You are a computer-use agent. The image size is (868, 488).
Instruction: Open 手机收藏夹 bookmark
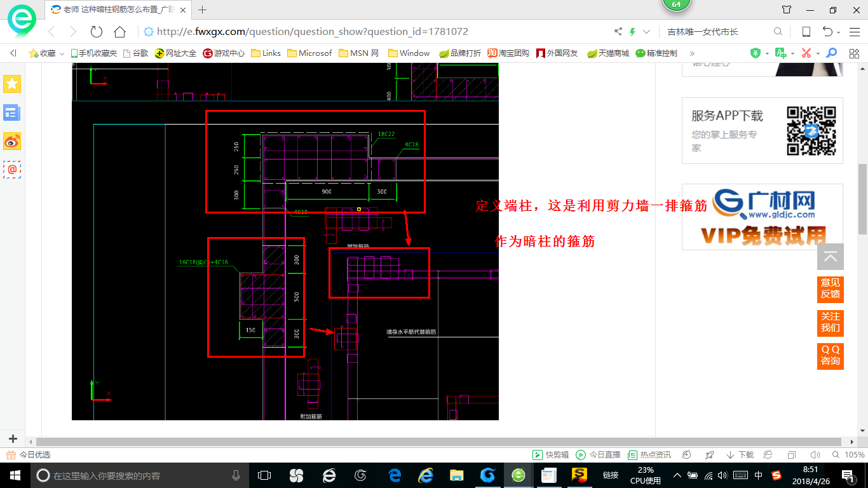[93, 53]
